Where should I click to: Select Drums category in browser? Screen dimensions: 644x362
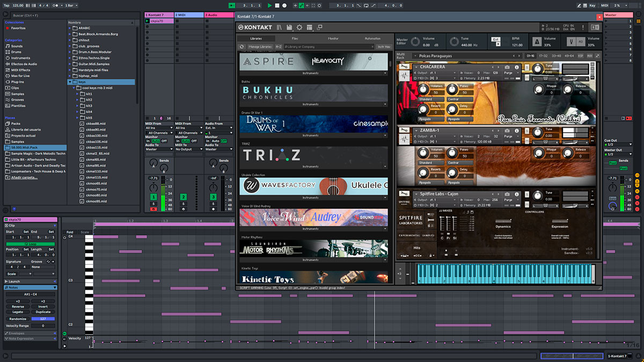tap(17, 52)
